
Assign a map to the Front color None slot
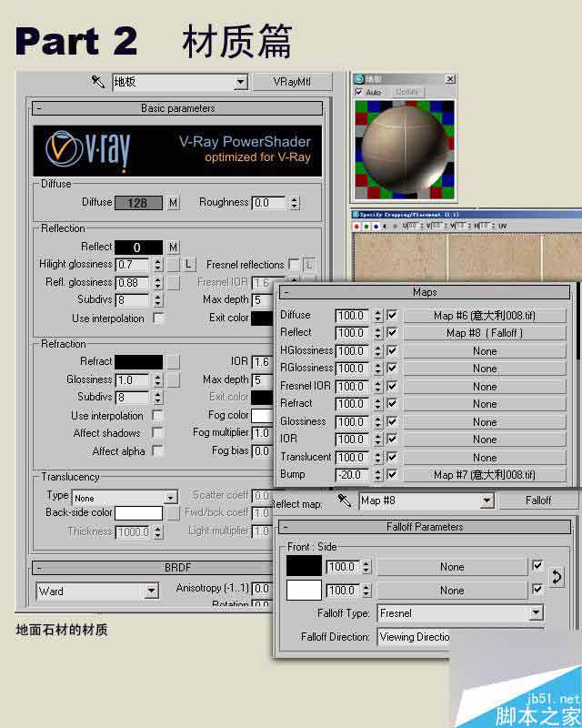(452, 567)
